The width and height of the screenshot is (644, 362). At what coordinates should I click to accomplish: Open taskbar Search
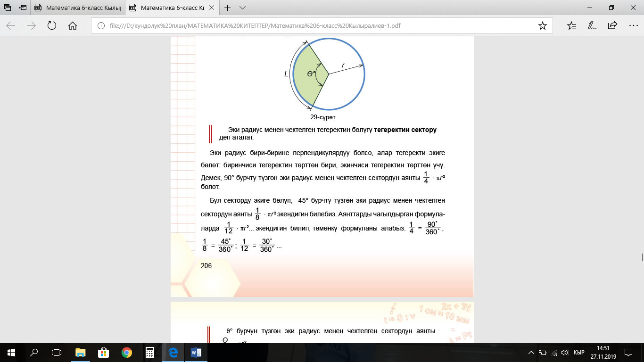point(33,352)
